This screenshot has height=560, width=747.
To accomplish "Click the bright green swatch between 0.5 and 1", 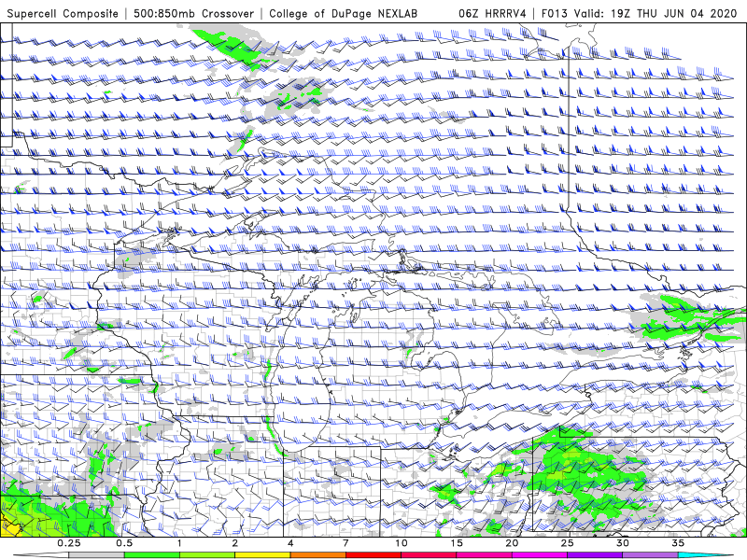I will coord(152,555).
